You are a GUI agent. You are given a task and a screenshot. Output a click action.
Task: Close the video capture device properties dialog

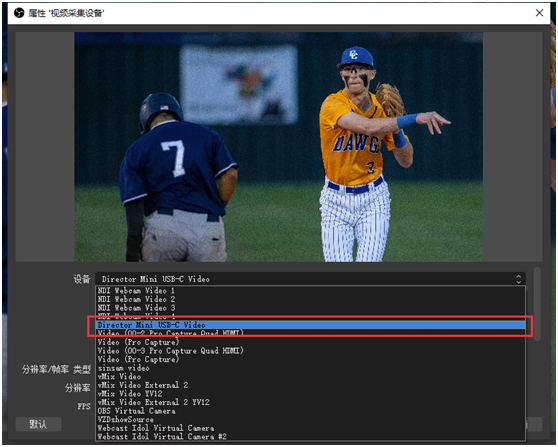[x=539, y=13]
